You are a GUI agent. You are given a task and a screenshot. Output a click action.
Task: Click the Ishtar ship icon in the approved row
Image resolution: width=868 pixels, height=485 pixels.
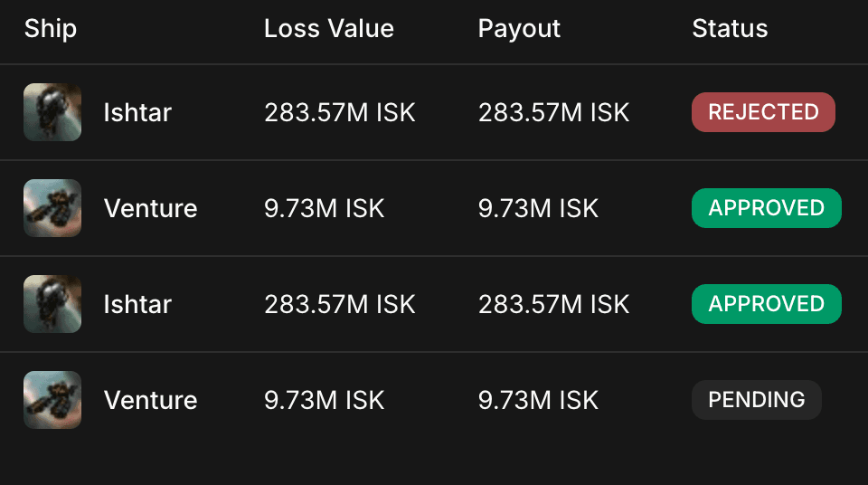[52, 304]
